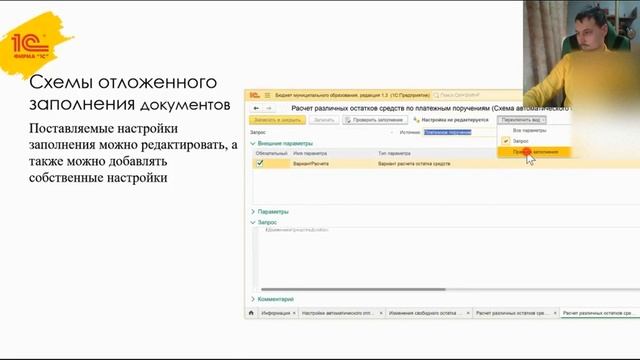
Task: Open the 'Переключить вид' dropdown
Action: [x=522, y=120]
